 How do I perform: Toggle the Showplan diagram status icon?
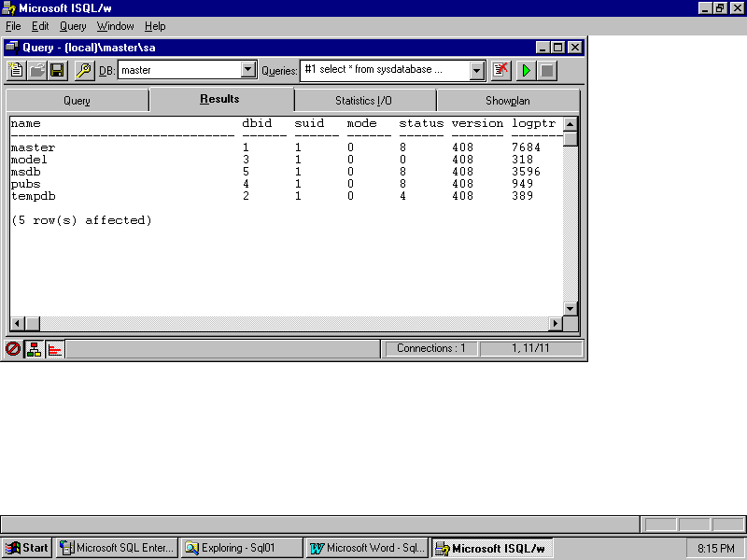35,349
